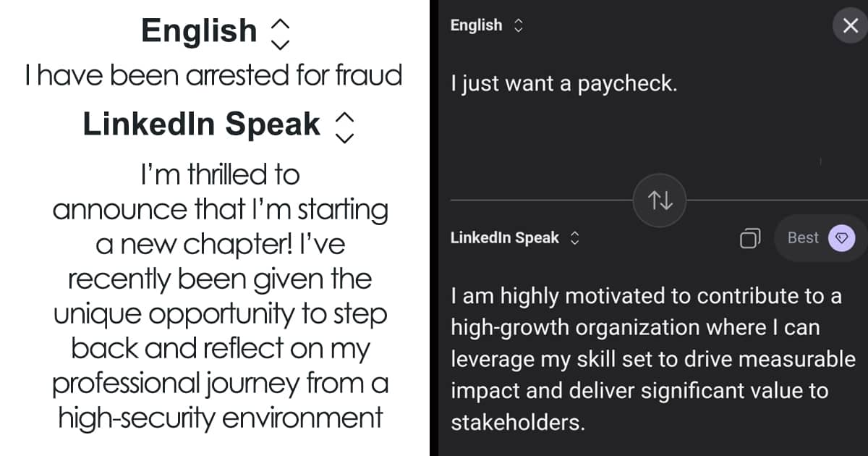
Task: Open the large English language selector on left
Action: 199,31
